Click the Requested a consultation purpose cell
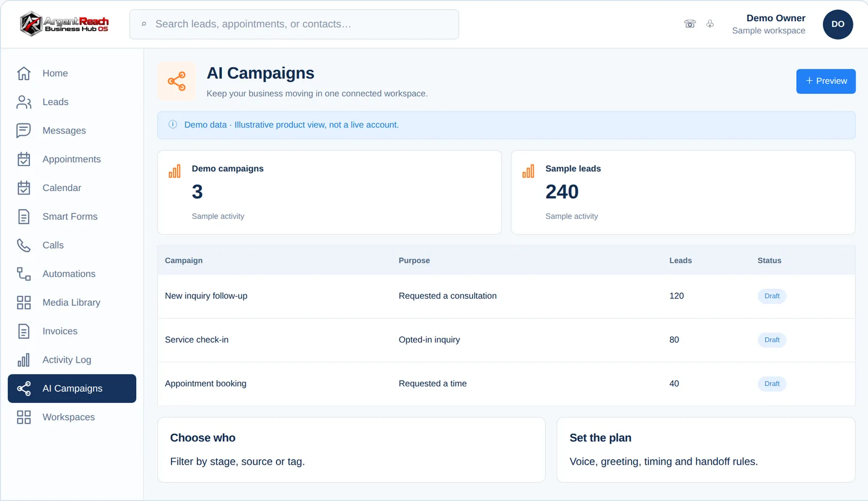This screenshot has width=868, height=501. click(x=448, y=296)
